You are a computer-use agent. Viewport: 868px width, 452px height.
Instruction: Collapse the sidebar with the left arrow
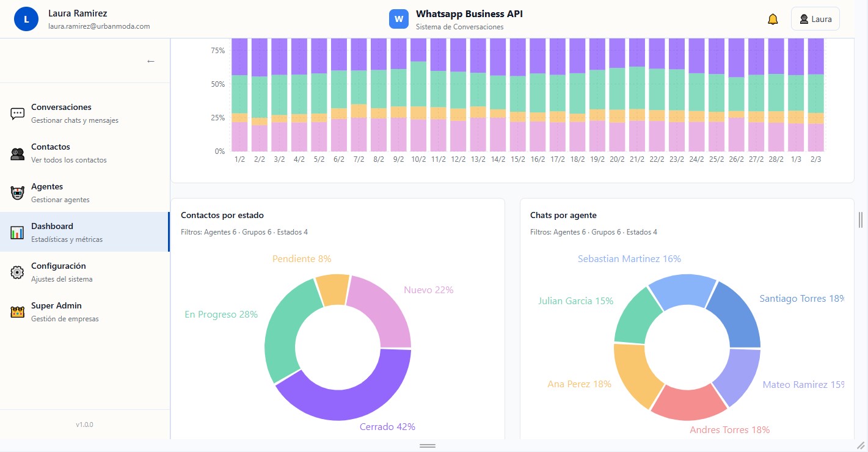point(151,61)
